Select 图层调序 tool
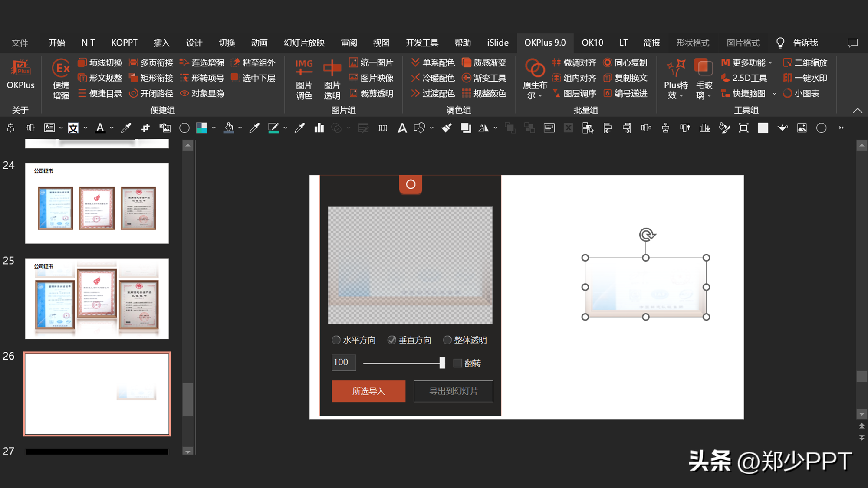 tap(574, 93)
